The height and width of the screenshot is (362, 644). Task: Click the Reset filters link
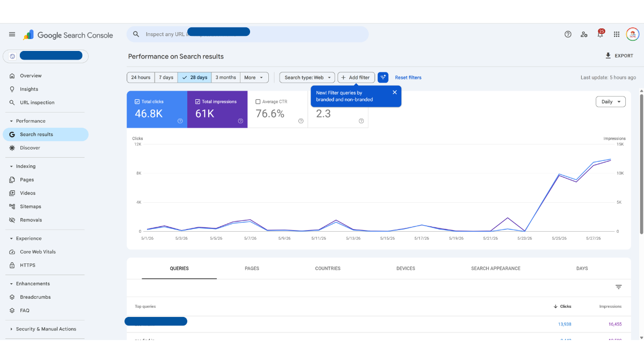pyautogui.click(x=408, y=78)
